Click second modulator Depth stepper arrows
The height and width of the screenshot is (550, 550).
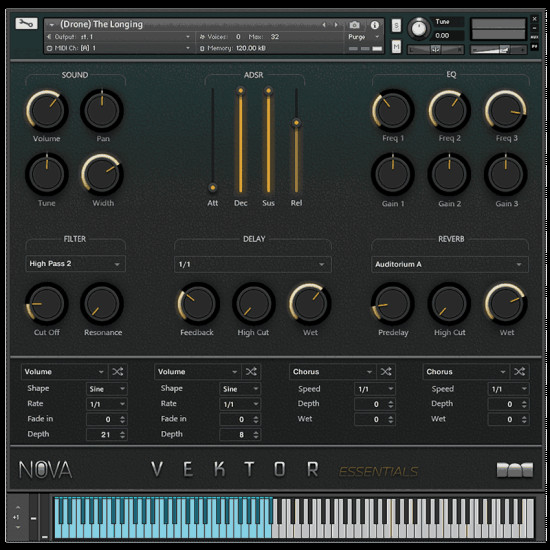click(256, 435)
